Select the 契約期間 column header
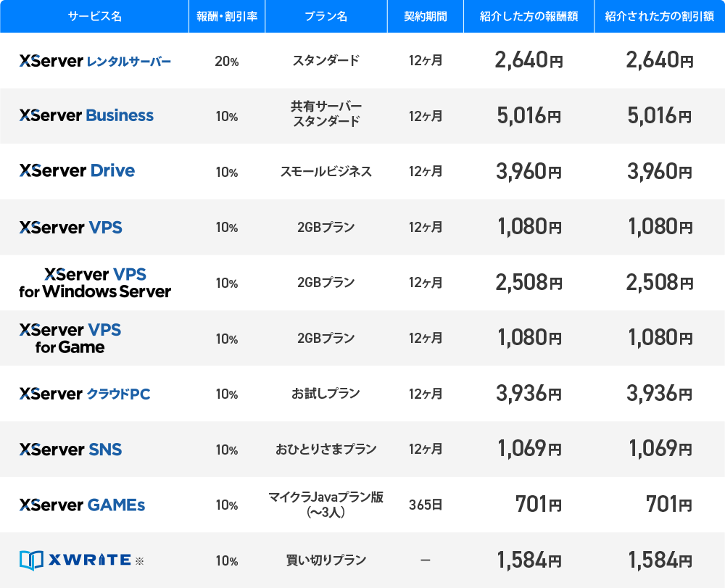The height and width of the screenshot is (588, 725). click(x=426, y=16)
